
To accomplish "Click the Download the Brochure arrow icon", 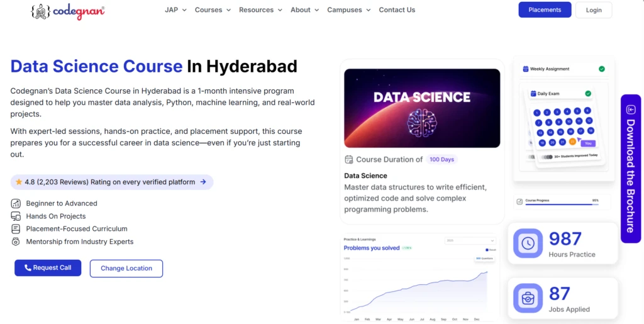I will pos(630,109).
